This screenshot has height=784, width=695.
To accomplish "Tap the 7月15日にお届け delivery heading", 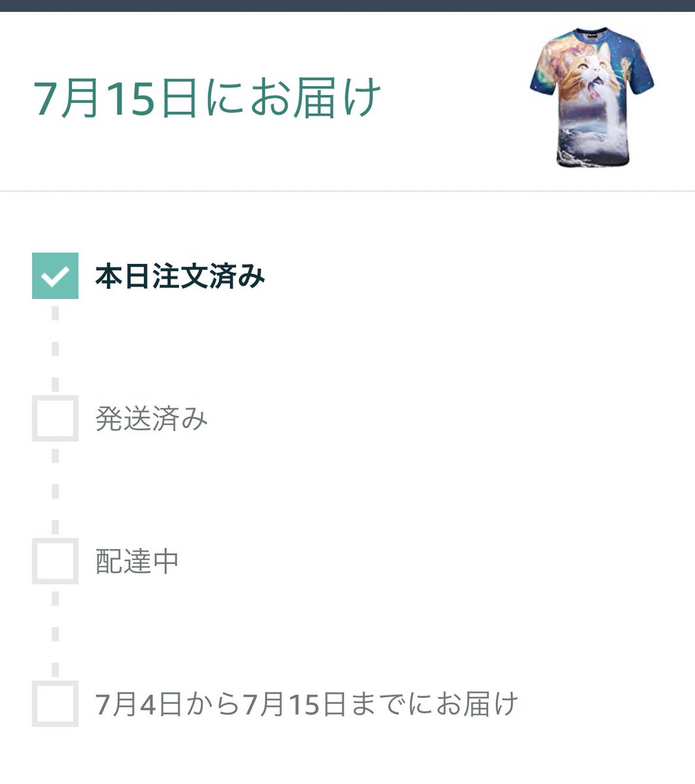I will [x=207, y=99].
